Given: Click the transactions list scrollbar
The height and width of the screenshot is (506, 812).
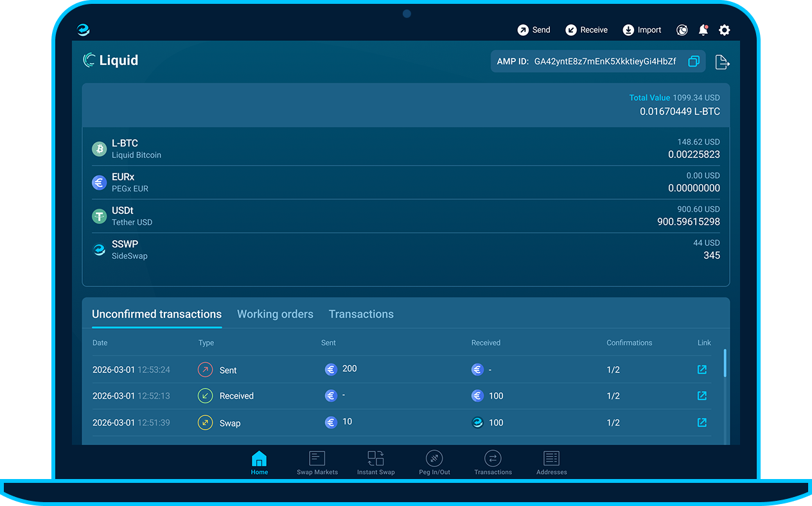Looking at the screenshot, I should pyautogui.click(x=725, y=363).
